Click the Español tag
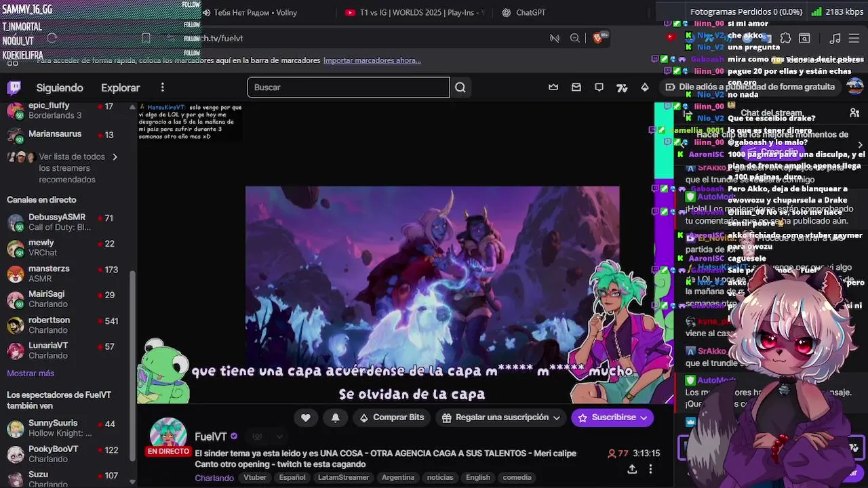Viewport: 868px width, 488px height. (292, 477)
